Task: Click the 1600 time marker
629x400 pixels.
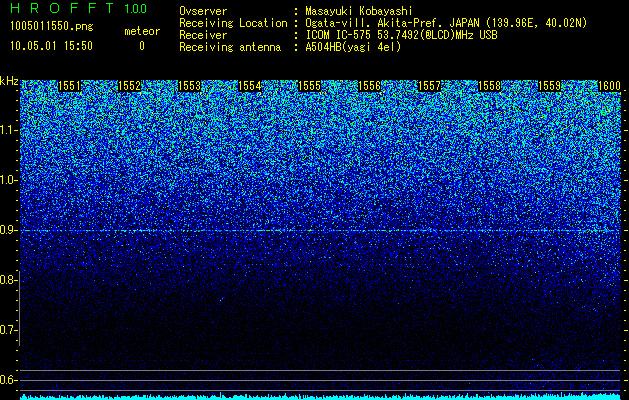Action: click(x=609, y=86)
